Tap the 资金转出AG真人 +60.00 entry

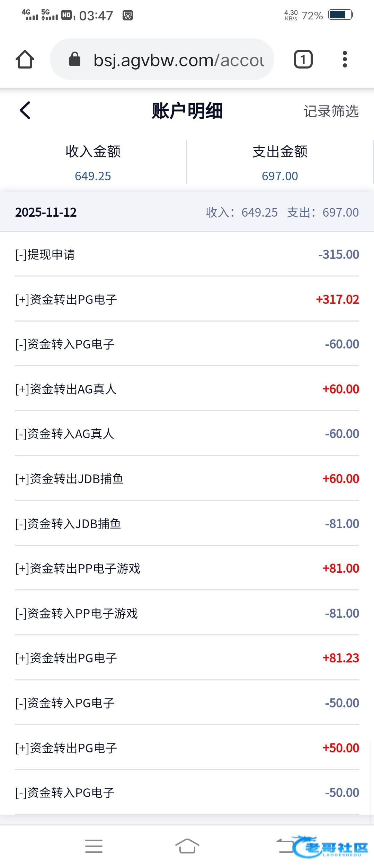click(187, 389)
